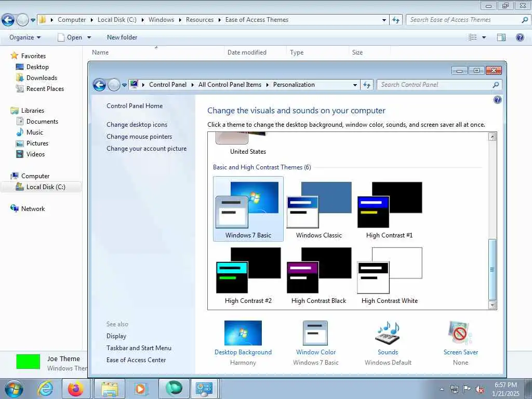Open recent pages dropdown in Explorer navigation
This screenshot has height=399, width=532.
click(x=33, y=20)
